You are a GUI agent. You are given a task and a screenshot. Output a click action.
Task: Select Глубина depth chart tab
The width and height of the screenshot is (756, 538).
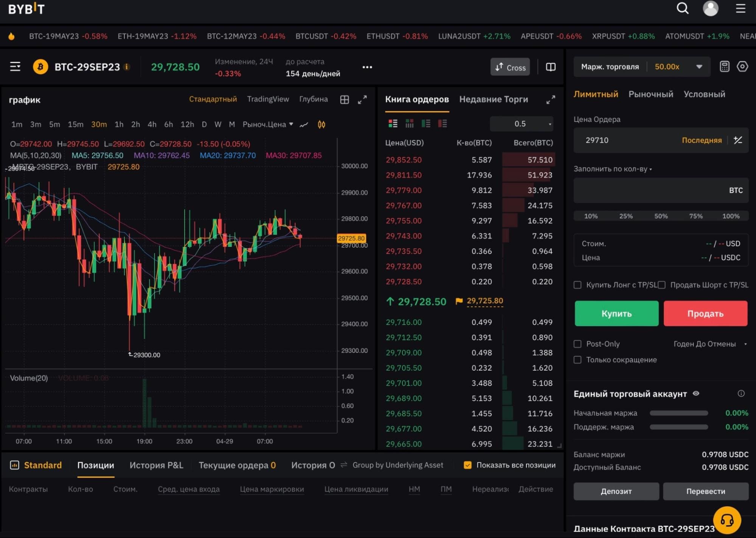(x=313, y=99)
